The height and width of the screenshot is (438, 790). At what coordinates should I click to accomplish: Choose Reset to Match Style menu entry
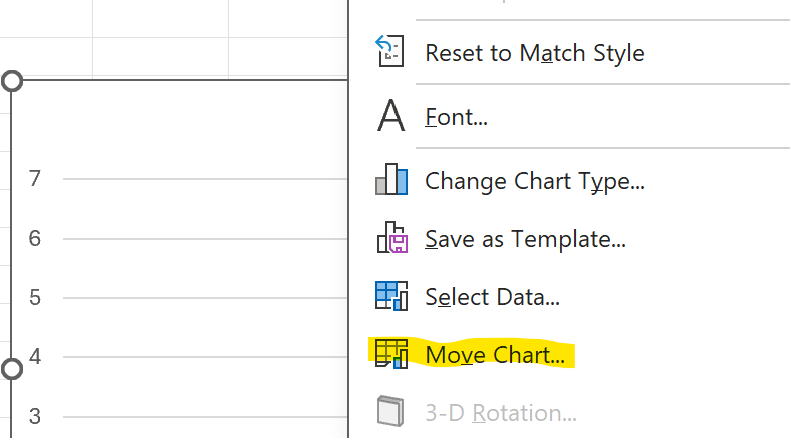tap(534, 52)
